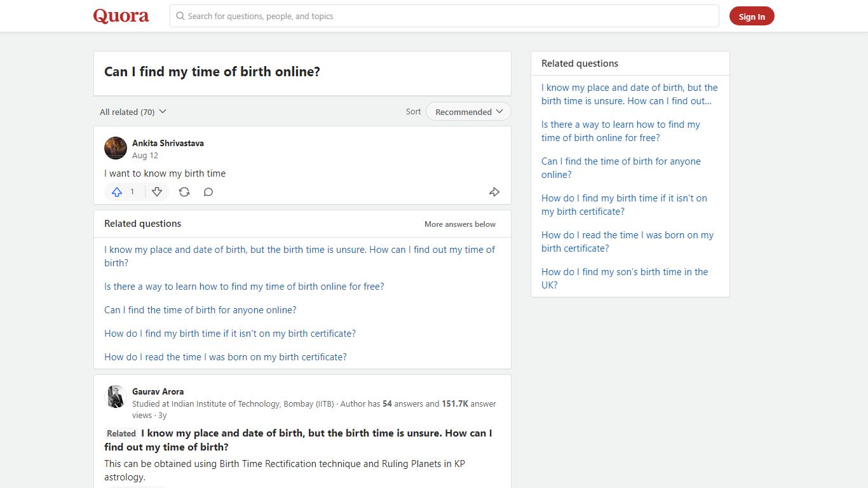Viewport: 868px width, 488px height.
Task: Open inline link 'isn't on my birth certificate'
Action: coord(230,334)
